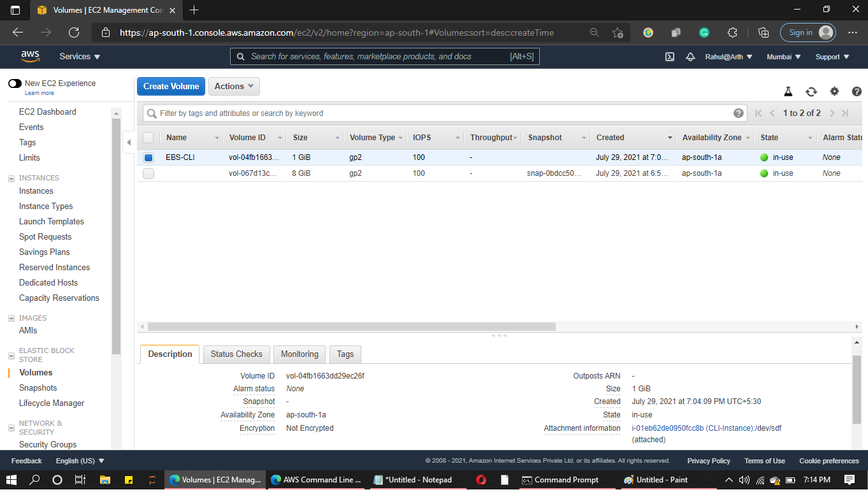This screenshot has width=868, height=492.
Task: Open the help panel question mark icon
Action: 857,91
